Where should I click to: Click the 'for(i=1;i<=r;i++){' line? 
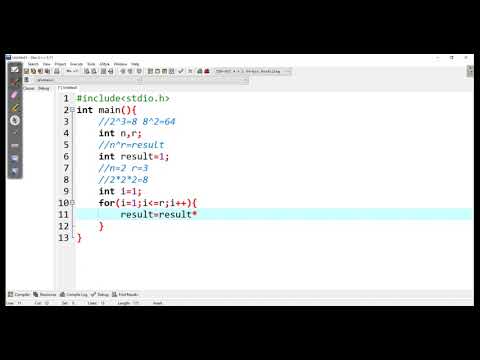pyautogui.click(x=148, y=203)
